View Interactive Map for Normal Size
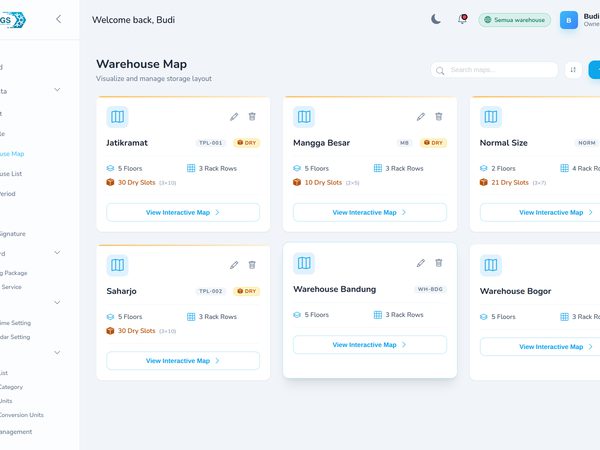 point(540,212)
